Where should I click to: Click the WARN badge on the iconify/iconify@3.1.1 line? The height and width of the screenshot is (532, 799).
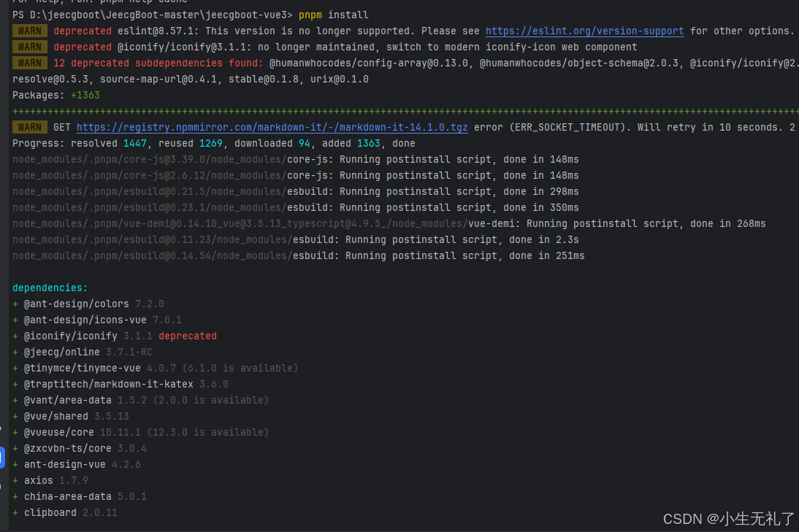[x=29, y=47]
